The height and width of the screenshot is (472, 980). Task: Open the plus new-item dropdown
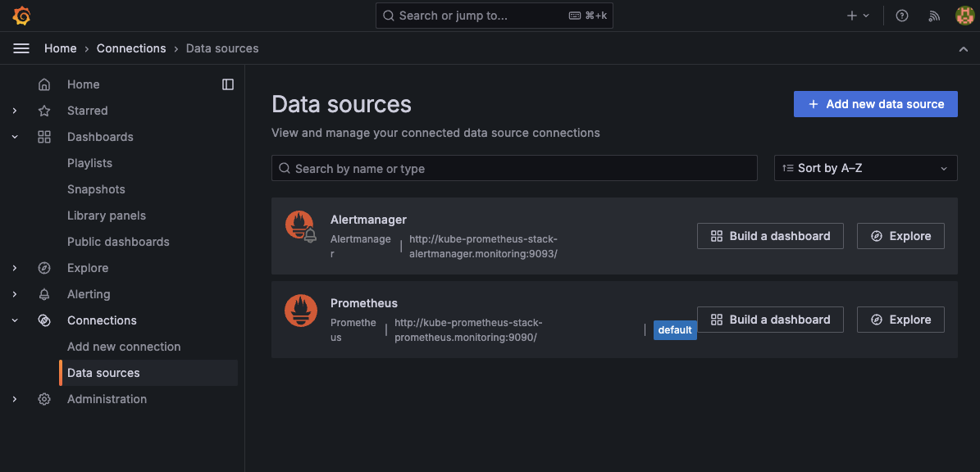(858, 16)
